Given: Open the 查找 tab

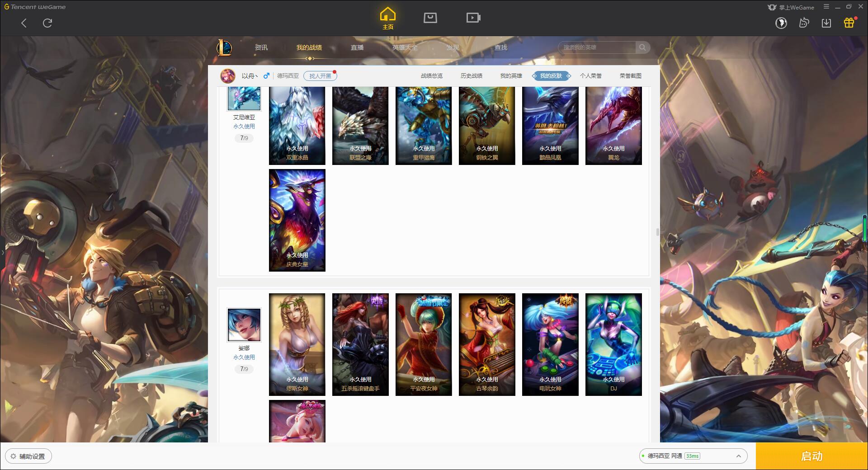Looking at the screenshot, I should [x=501, y=47].
